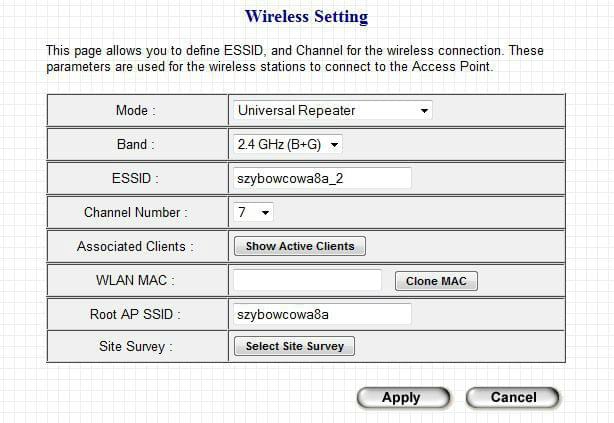Expand the Band 2.4 GHz (B+G) dropdown
This screenshot has width=614, height=423.
coord(288,144)
